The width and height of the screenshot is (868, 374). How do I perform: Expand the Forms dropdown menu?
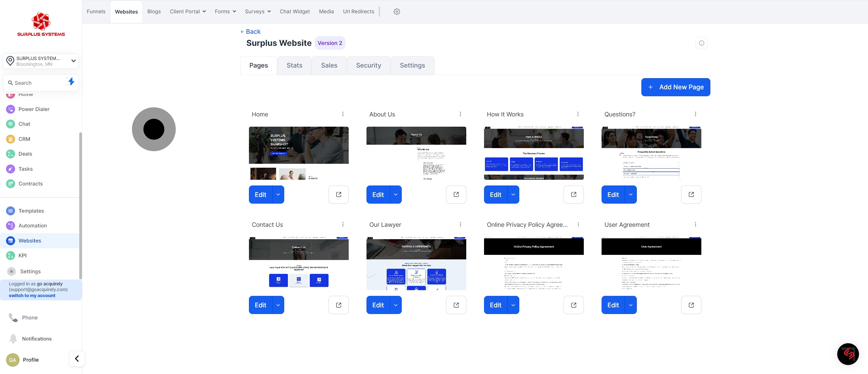point(225,11)
